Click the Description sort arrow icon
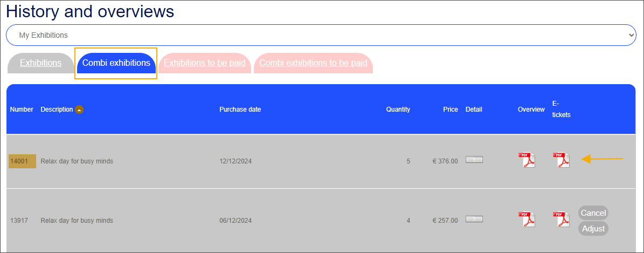644x253 pixels. pos(79,110)
